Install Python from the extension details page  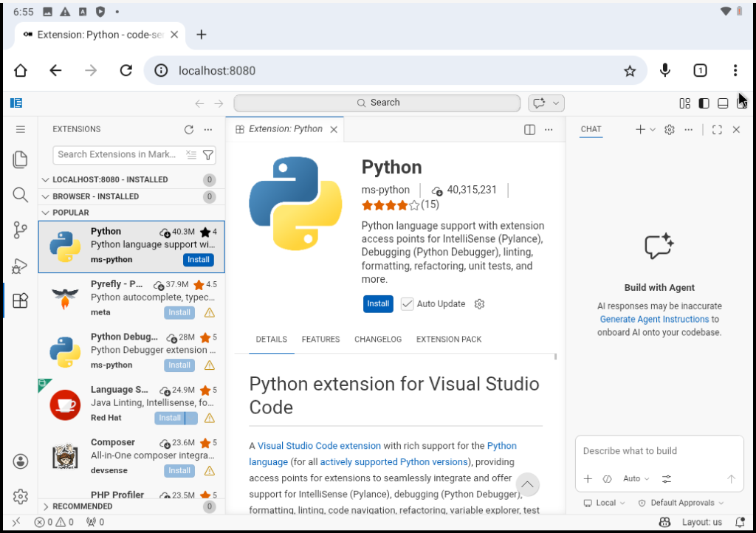pos(378,303)
